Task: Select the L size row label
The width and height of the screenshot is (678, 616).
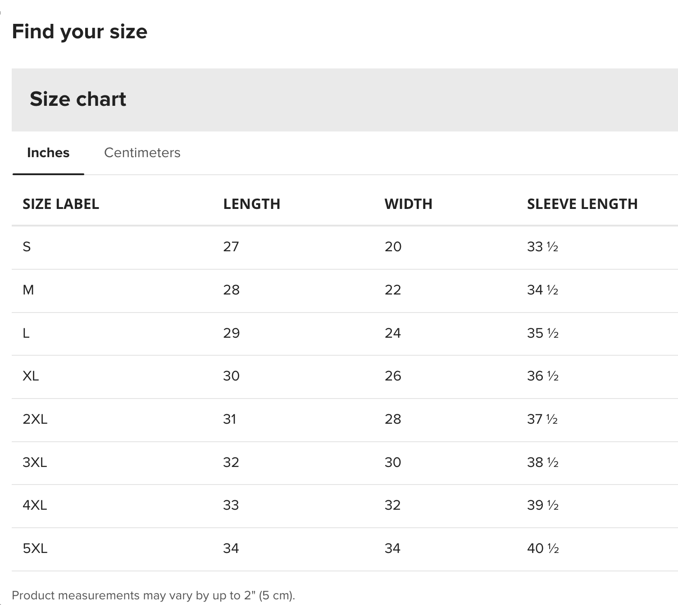Action: [26, 333]
